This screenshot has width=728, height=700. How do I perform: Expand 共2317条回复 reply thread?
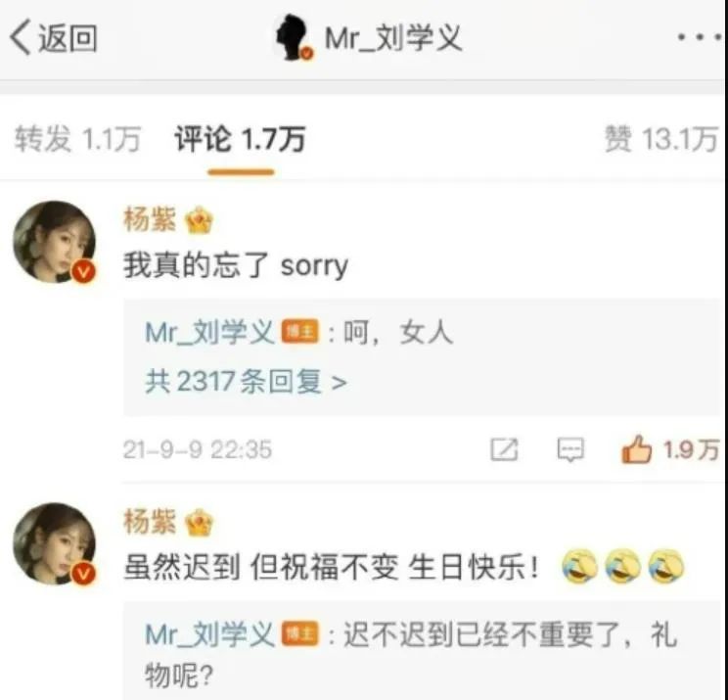point(246,382)
